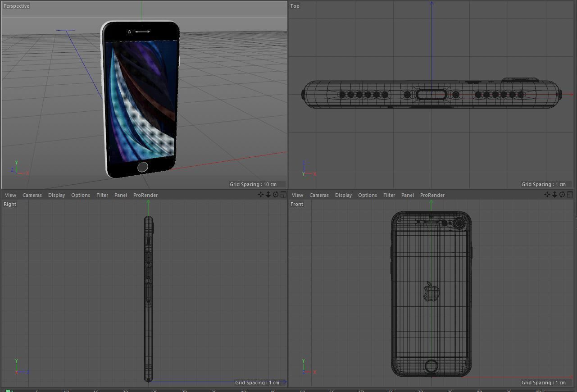Open the Options menu in Front viewport

coord(368,195)
